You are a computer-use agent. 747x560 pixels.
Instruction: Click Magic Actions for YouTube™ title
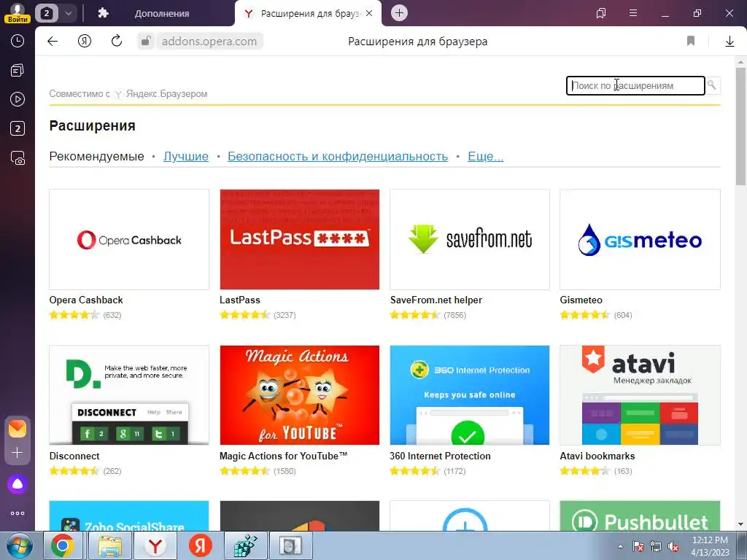(284, 456)
